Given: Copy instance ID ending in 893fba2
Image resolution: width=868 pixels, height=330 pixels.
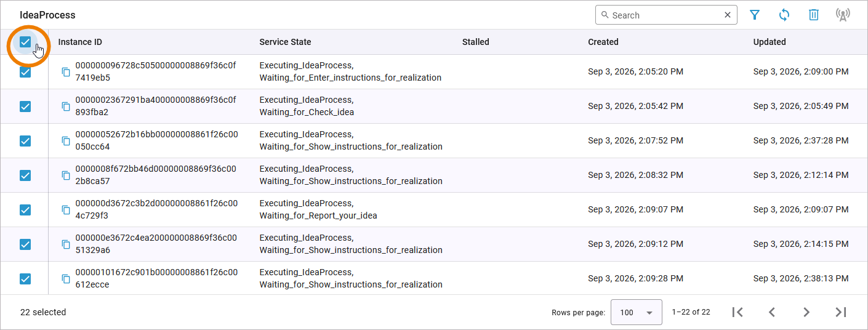Looking at the screenshot, I should 66,107.
